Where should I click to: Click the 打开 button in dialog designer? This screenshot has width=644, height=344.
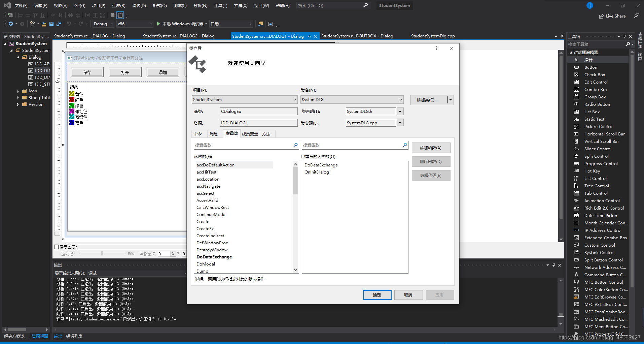point(125,72)
